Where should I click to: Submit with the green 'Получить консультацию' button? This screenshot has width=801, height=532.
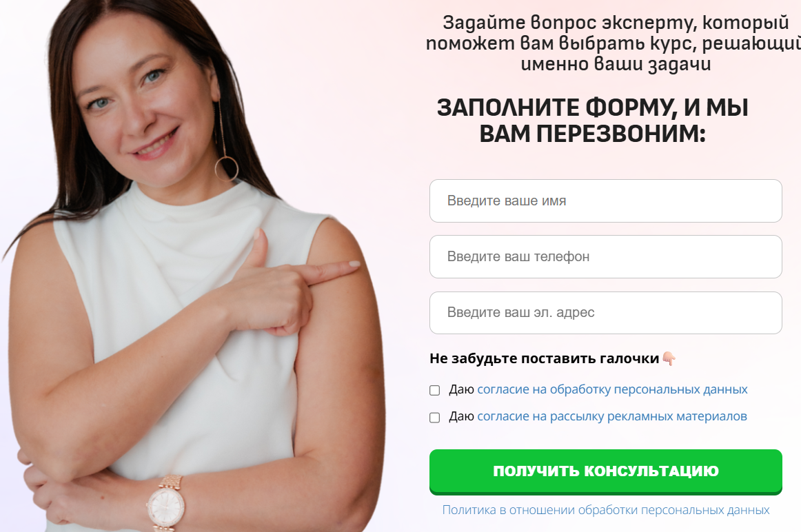[605, 471]
